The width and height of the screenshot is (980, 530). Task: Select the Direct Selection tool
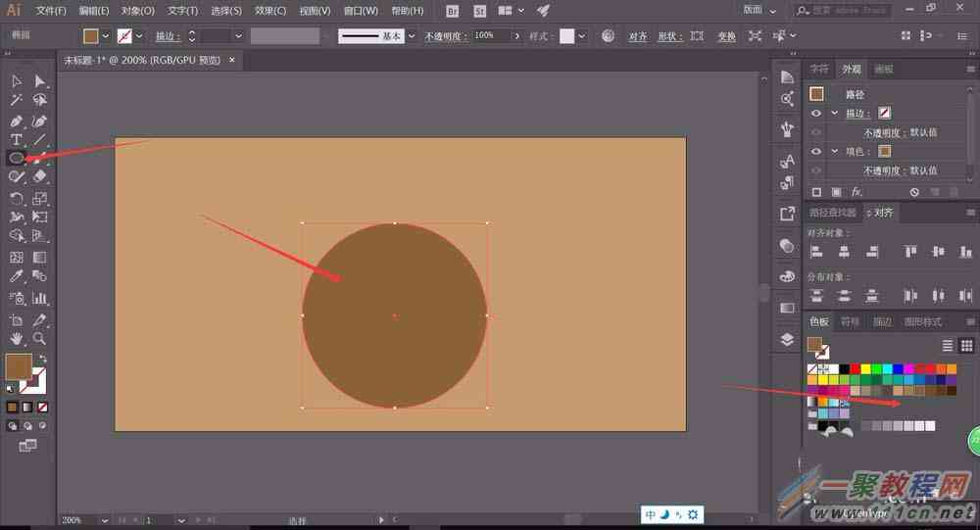point(40,81)
